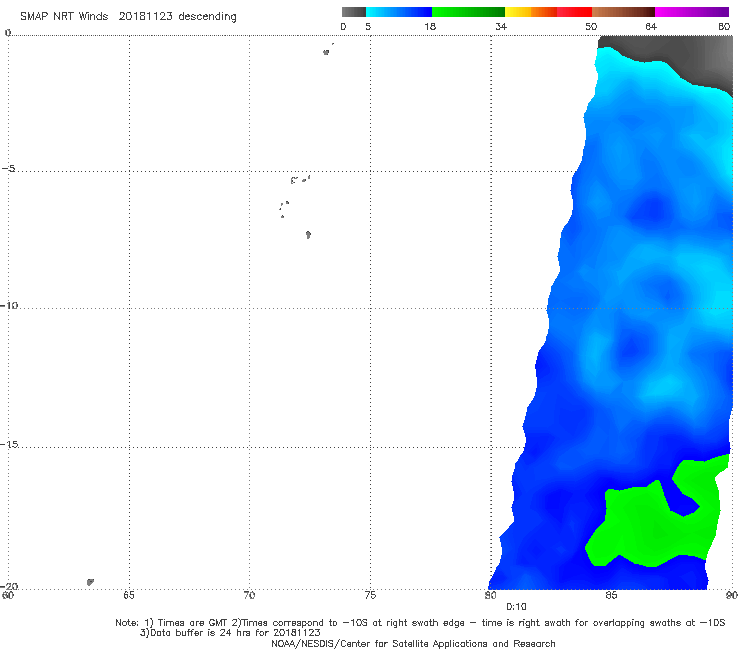Click the small island near 20S 63E
This screenshot has width=740, height=650.
90,582
